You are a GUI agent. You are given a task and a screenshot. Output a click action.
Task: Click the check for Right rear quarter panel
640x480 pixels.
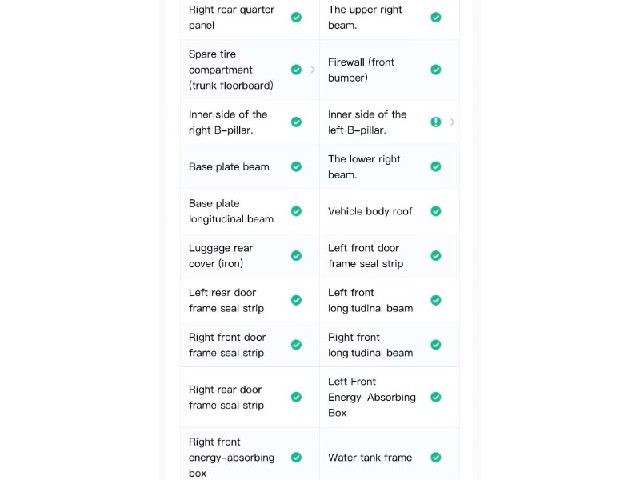pos(296,17)
